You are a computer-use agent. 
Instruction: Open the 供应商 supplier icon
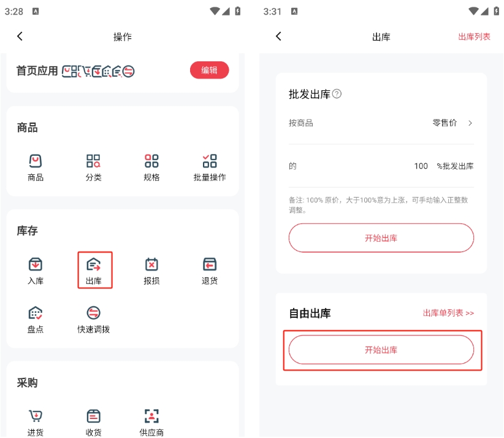tap(151, 422)
